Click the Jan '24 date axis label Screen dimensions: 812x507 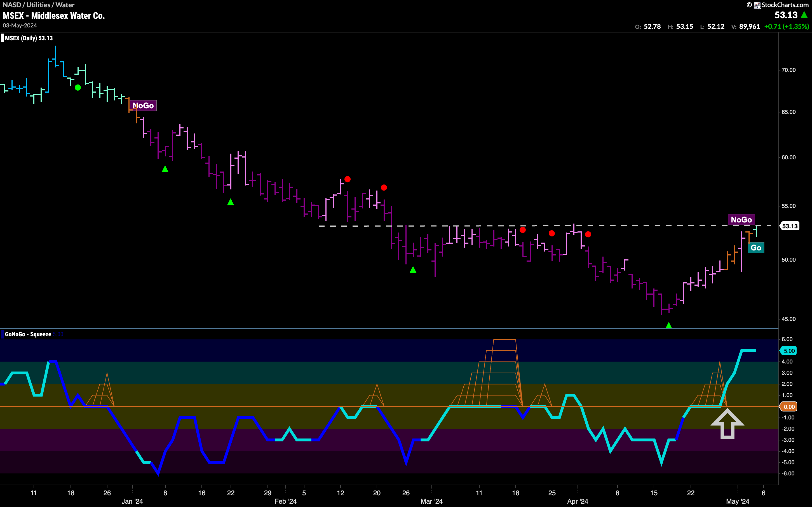(x=132, y=501)
